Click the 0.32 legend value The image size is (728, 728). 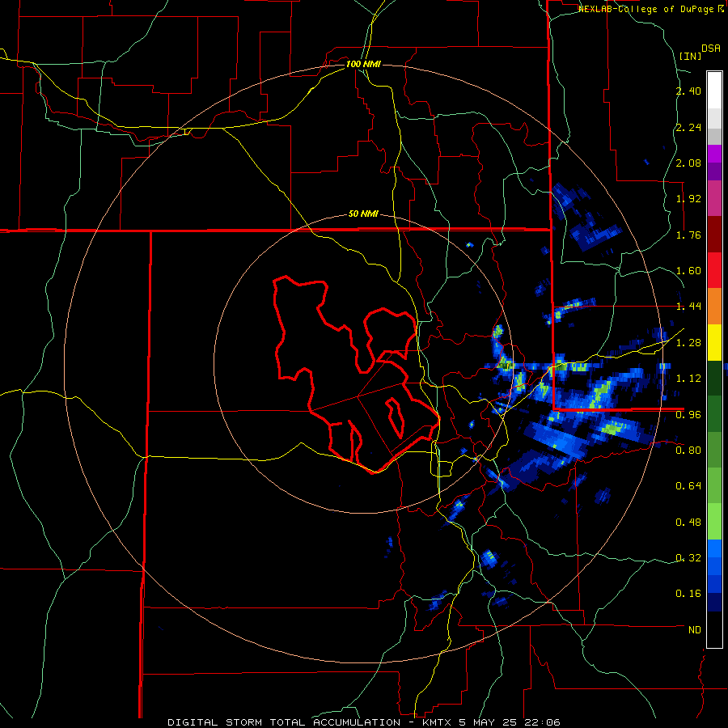[x=688, y=558]
